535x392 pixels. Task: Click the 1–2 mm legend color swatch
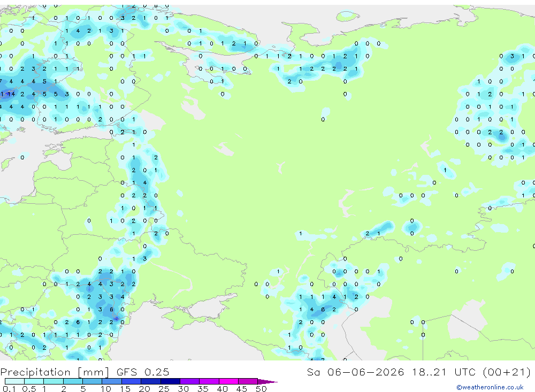(53, 381)
